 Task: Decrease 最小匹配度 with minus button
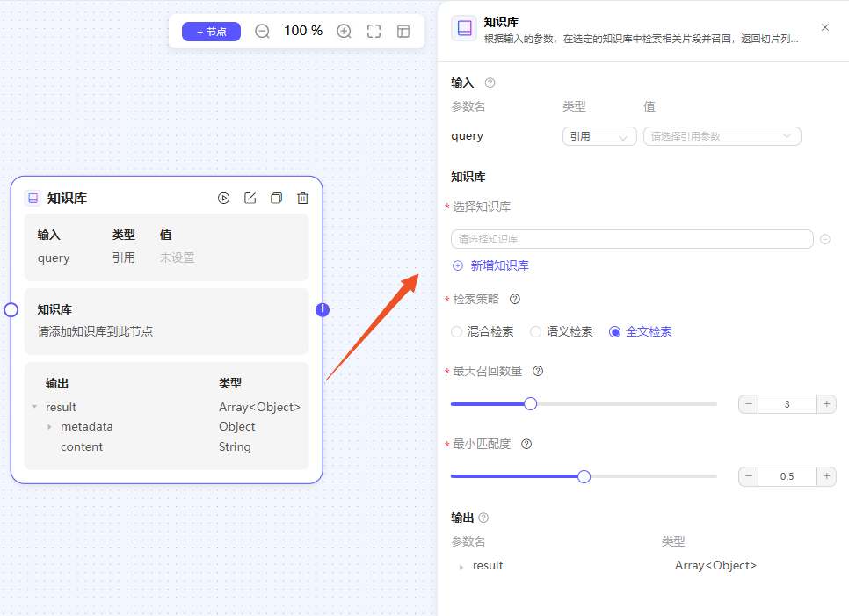pyautogui.click(x=748, y=476)
